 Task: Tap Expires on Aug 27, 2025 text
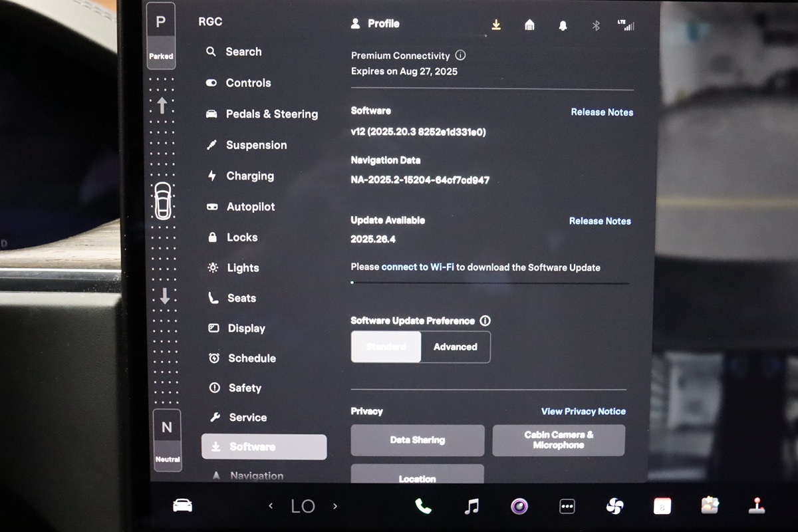pos(404,71)
